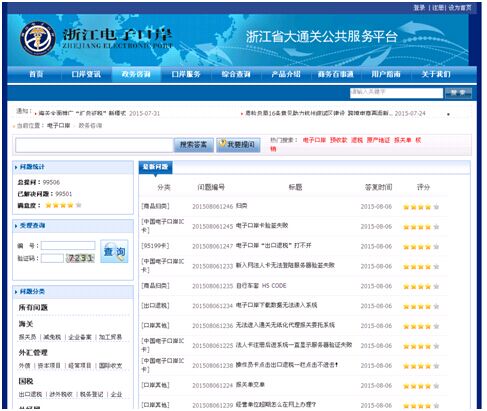Click the Zhejiang Electronic Port logo
Image resolution: width=487 pixels, height=411 pixels.
(38, 38)
